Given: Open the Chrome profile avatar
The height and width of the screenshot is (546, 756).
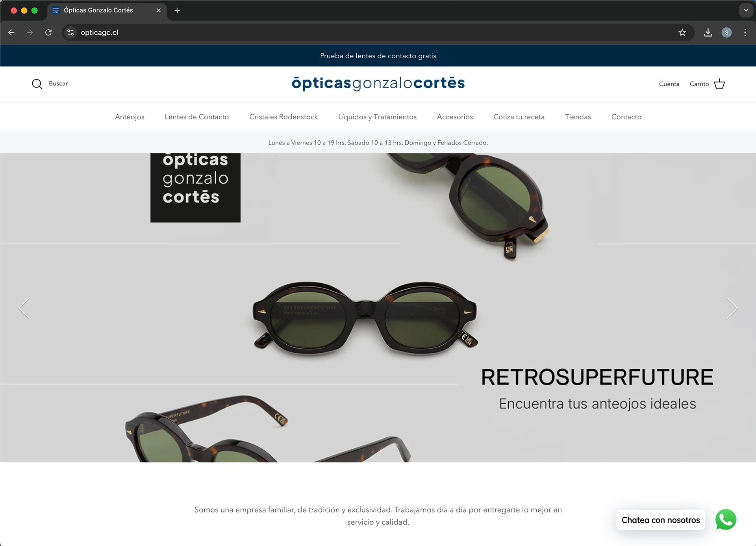Looking at the screenshot, I should click(x=726, y=33).
